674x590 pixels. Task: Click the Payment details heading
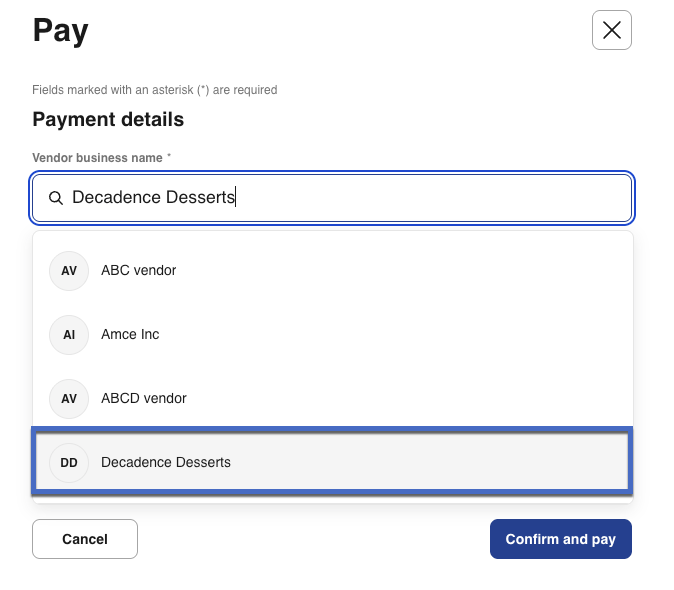pos(108,120)
